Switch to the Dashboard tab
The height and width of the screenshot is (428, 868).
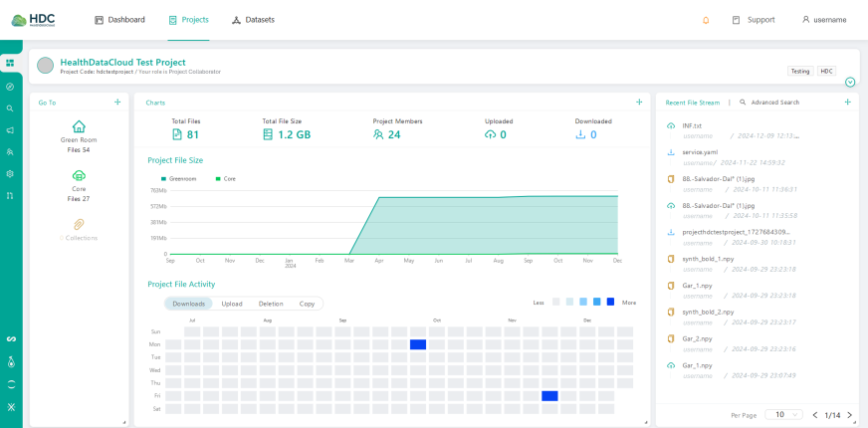pos(120,20)
